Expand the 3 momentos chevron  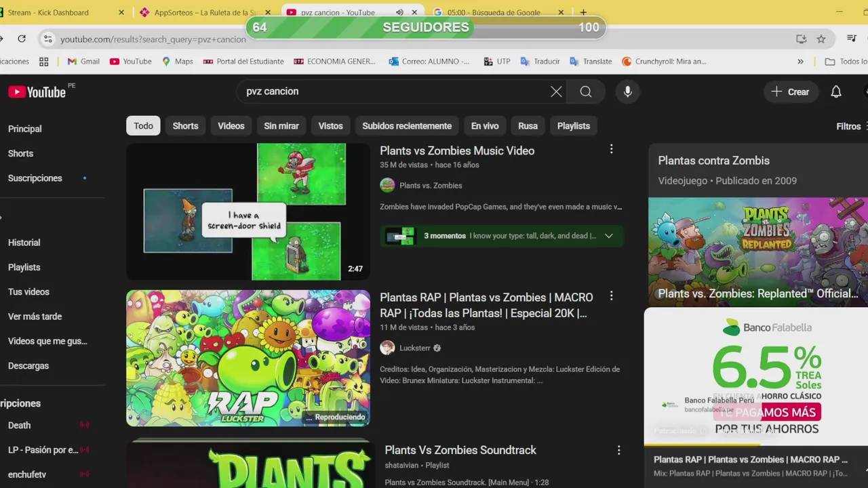(609, 236)
